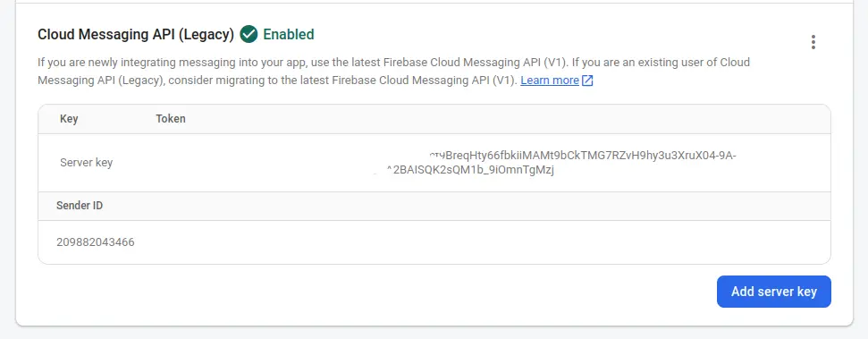Click the Sender ID header
The image size is (868, 339).
pos(80,206)
